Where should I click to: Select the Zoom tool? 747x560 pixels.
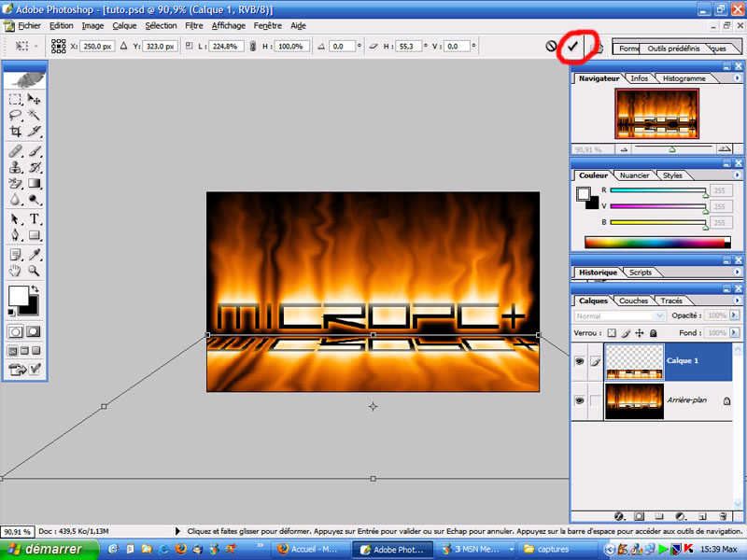[34, 271]
